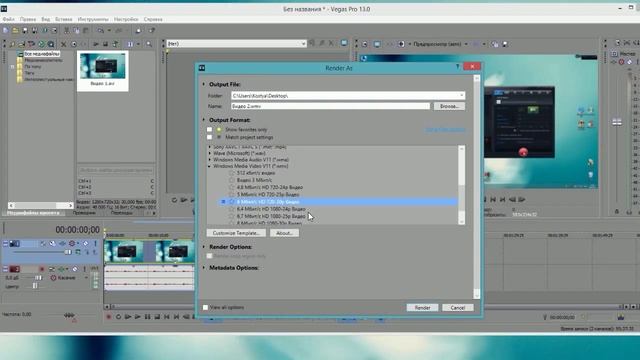Click the New project icon in toolbar
This screenshot has width=640, height=360.
point(5,30)
